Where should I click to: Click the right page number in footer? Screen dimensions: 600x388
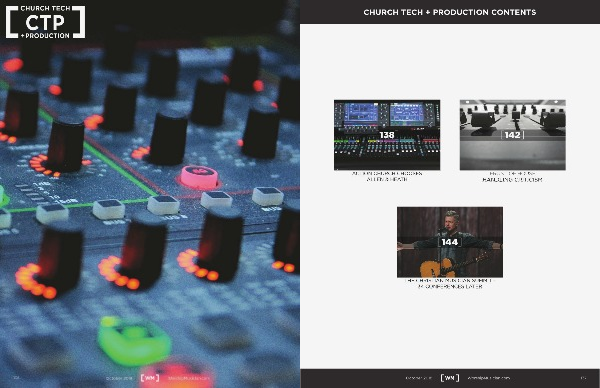583,378
